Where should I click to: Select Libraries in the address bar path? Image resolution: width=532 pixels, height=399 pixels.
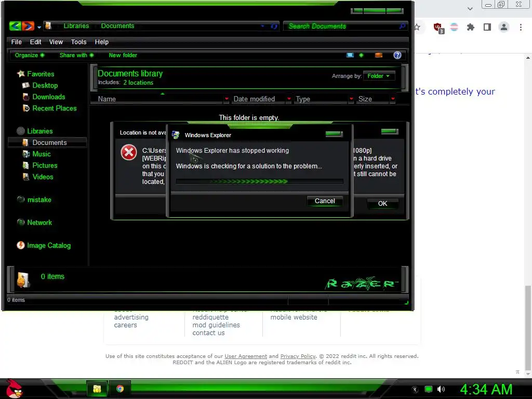[x=76, y=26]
